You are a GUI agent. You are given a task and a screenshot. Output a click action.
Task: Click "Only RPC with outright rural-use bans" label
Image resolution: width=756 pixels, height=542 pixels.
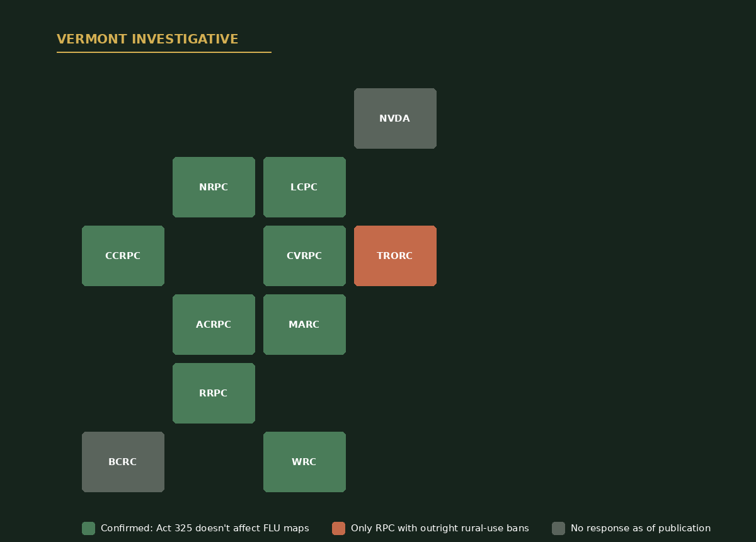click(x=440, y=529)
